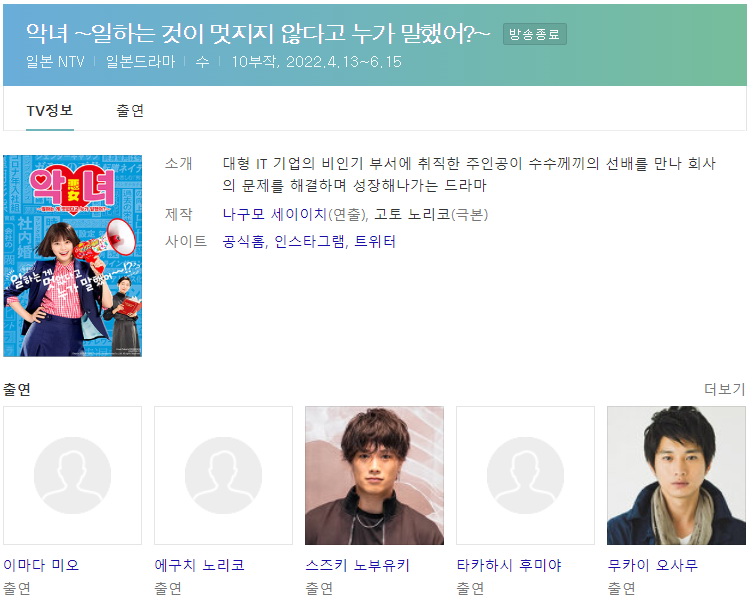
Task: Open the 공식홈 official site link
Action: click(243, 241)
